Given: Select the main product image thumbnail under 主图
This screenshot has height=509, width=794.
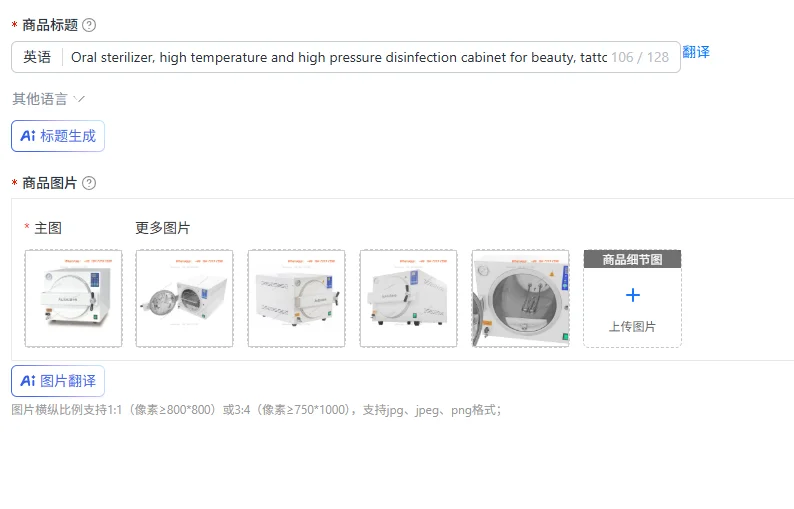Looking at the screenshot, I should [x=73, y=298].
